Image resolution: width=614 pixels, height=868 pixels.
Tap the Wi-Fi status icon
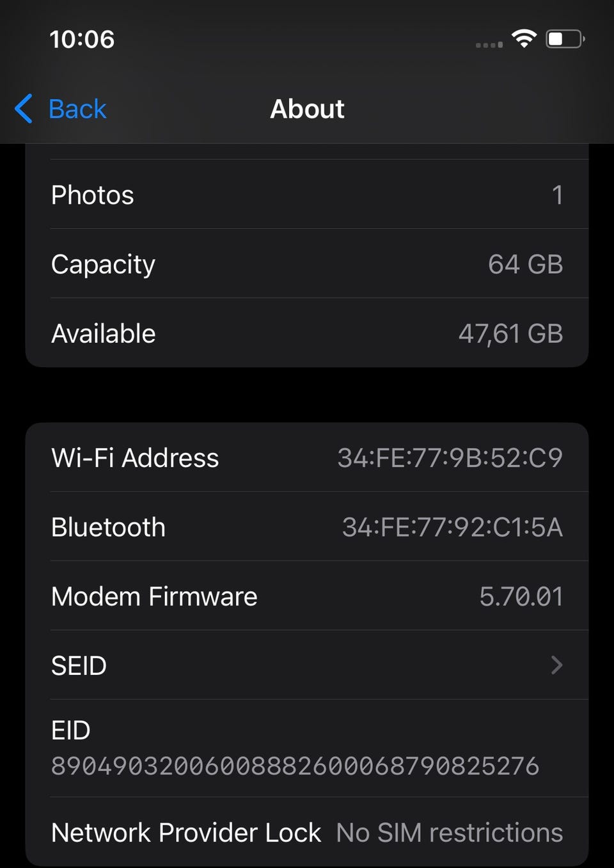pos(524,39)
